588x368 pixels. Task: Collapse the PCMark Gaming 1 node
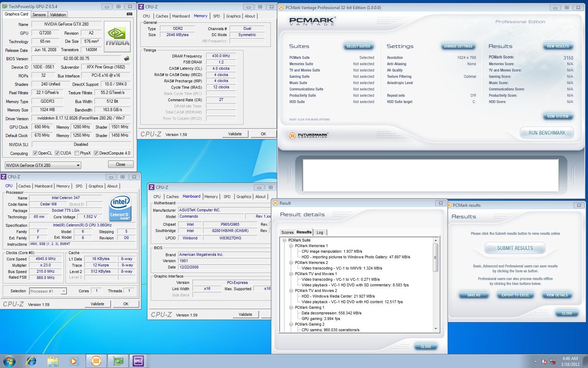coord(291,307)
